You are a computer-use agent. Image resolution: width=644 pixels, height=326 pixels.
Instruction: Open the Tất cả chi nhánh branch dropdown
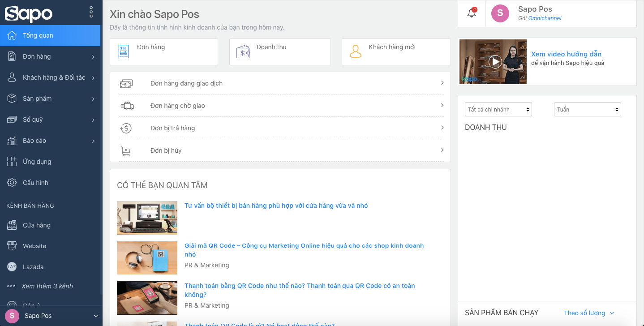tap(498, 110)
